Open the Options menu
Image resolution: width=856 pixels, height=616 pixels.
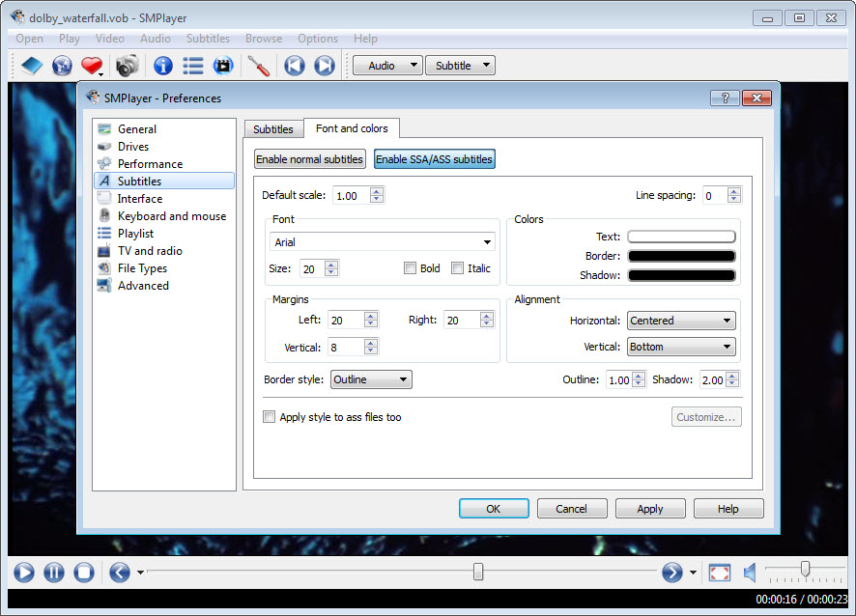tap(318, 39)
